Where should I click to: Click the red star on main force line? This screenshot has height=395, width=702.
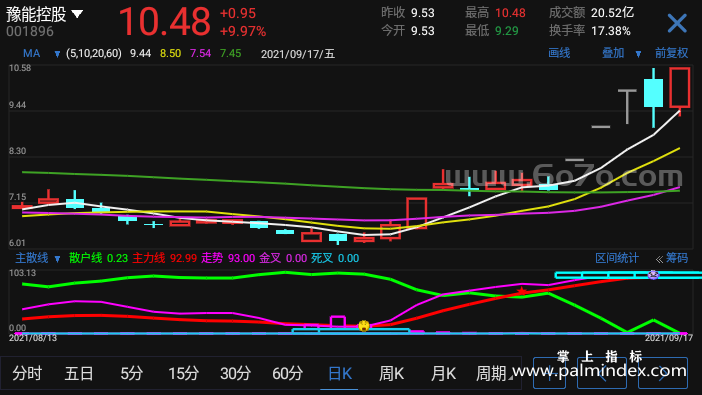click(522, 292)
